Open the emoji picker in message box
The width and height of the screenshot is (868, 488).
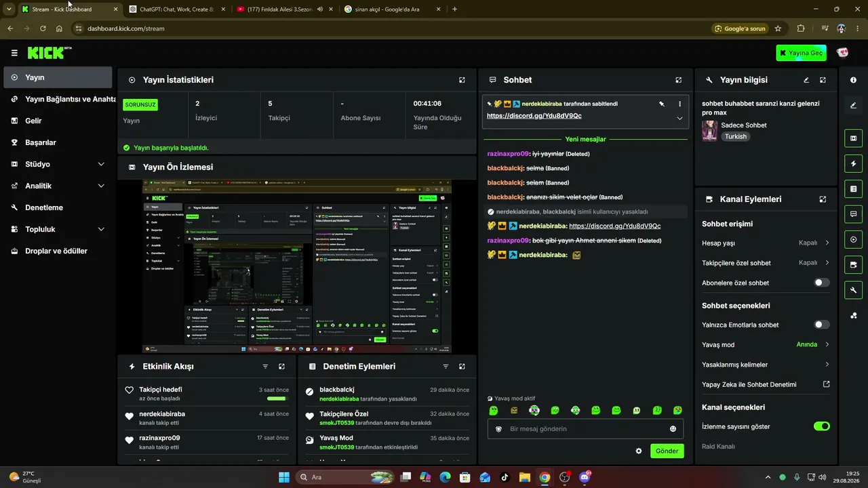point(673,429)
